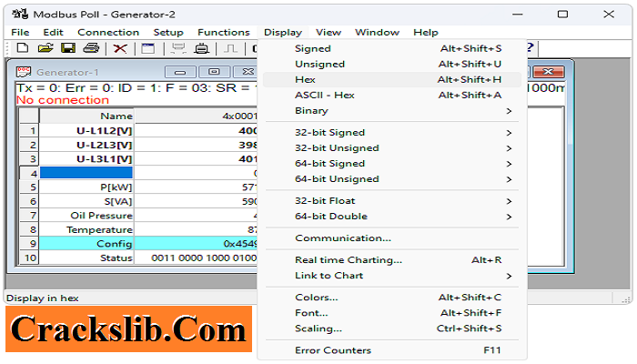Select the Oil Pressure name cell

(x=86, y=216)
